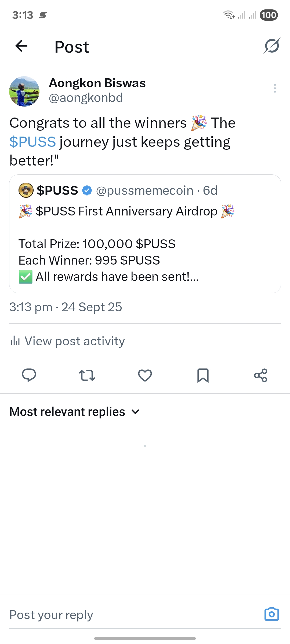The height and width of the screenshot is (644, 290).
Task: Tap the repost arrows icon
Action: pos(87,375)
